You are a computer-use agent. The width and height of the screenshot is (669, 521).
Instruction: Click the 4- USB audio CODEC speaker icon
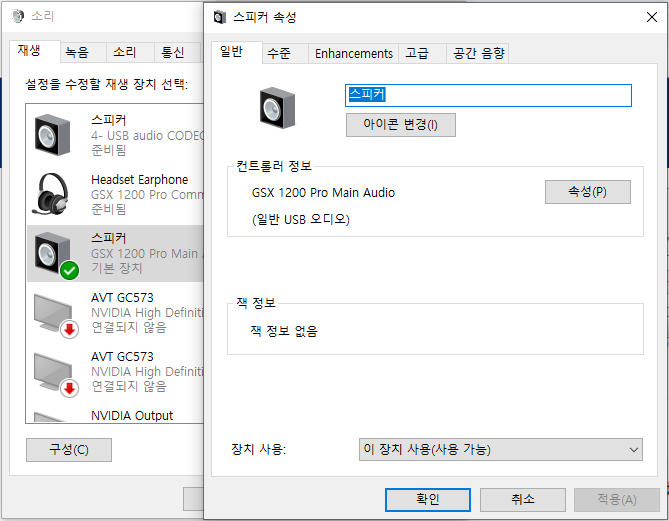coord(52,135)
